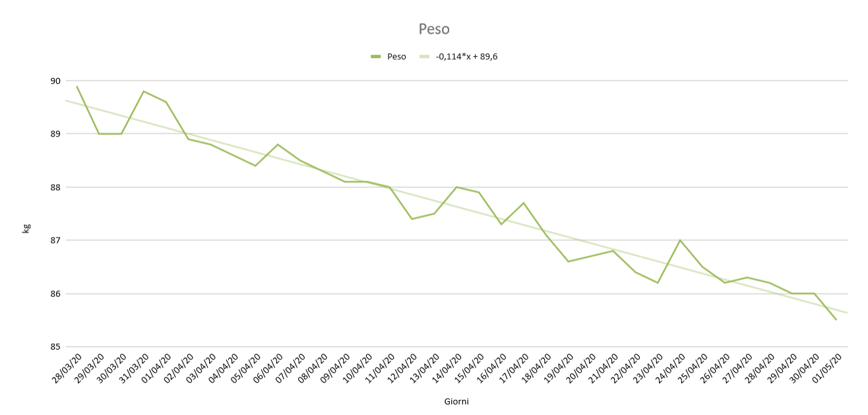Click the trendline legend color swatch

(424, 57)
